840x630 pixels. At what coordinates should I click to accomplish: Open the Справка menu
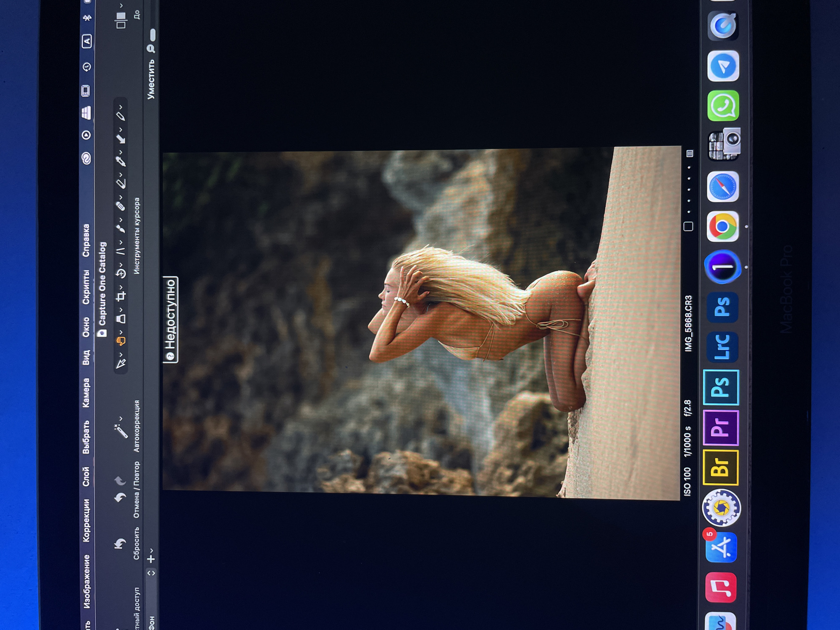(86, 240)
